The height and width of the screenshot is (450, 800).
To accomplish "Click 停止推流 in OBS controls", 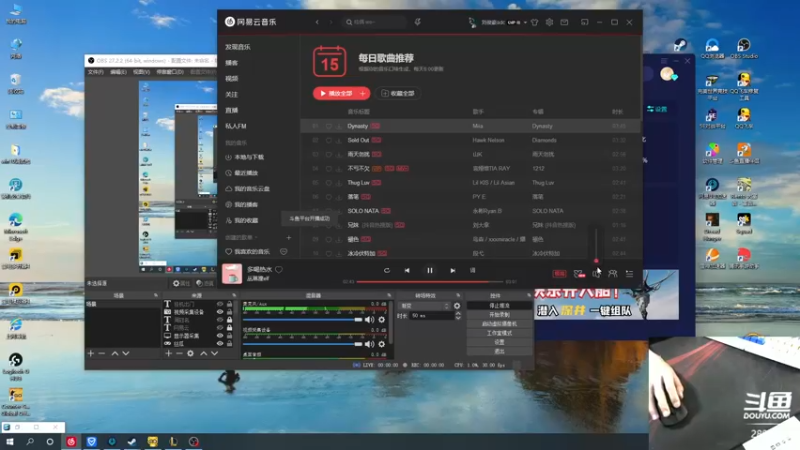I will click(499, 306).
